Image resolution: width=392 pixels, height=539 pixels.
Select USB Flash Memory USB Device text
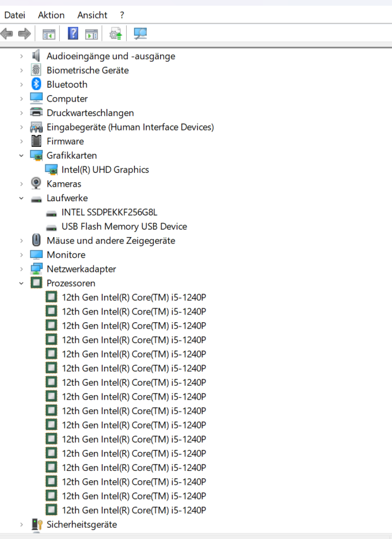124,226
